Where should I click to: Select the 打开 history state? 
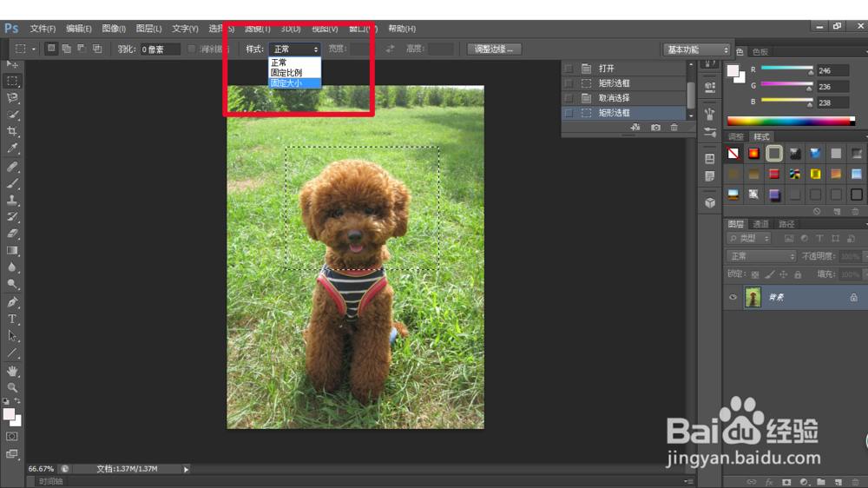pos(624,68)
